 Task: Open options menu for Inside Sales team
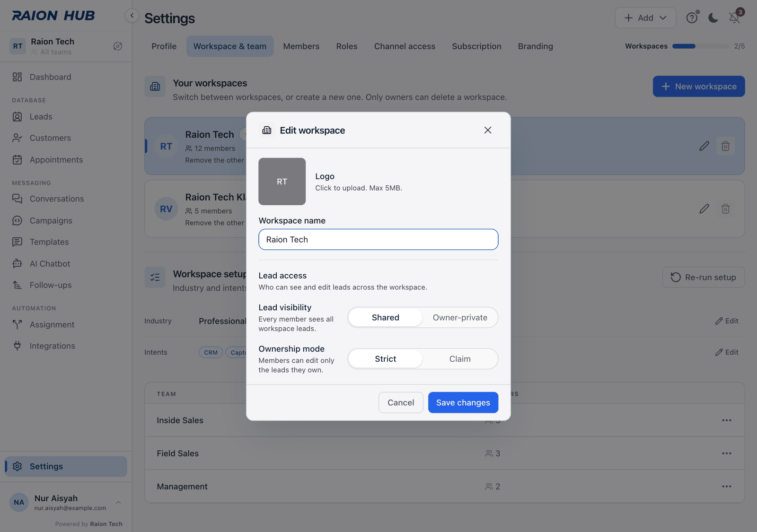727,420
